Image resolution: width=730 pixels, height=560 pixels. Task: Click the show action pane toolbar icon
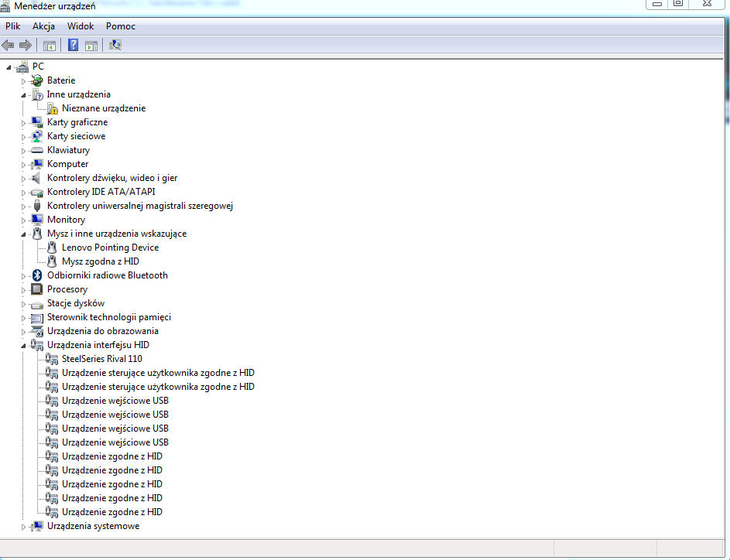coord(91,45)
